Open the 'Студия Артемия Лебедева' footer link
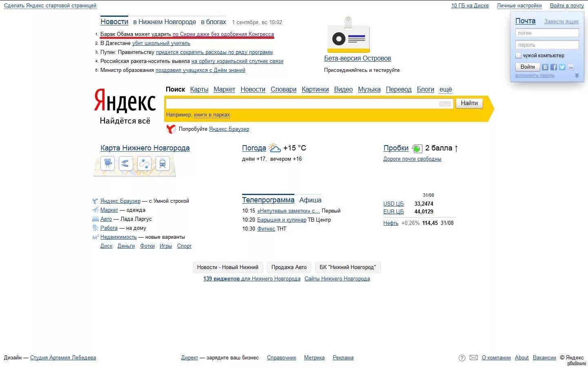The image size is (588, 368). 63,358
